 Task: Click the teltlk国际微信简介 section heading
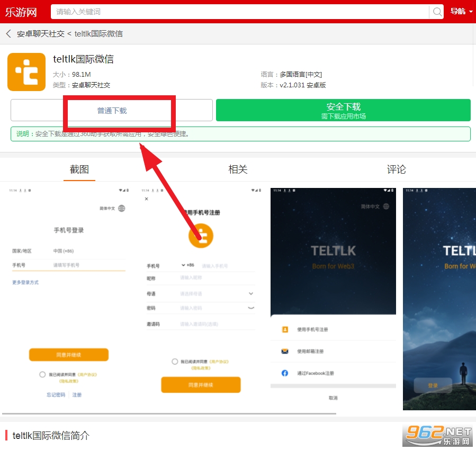(x=51, y=436)
